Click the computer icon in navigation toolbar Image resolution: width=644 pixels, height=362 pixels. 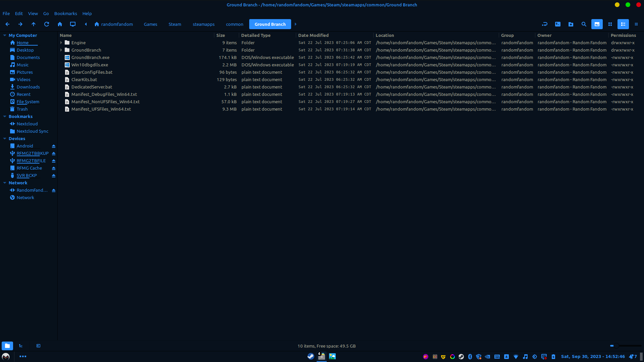(x=73, y=24)
